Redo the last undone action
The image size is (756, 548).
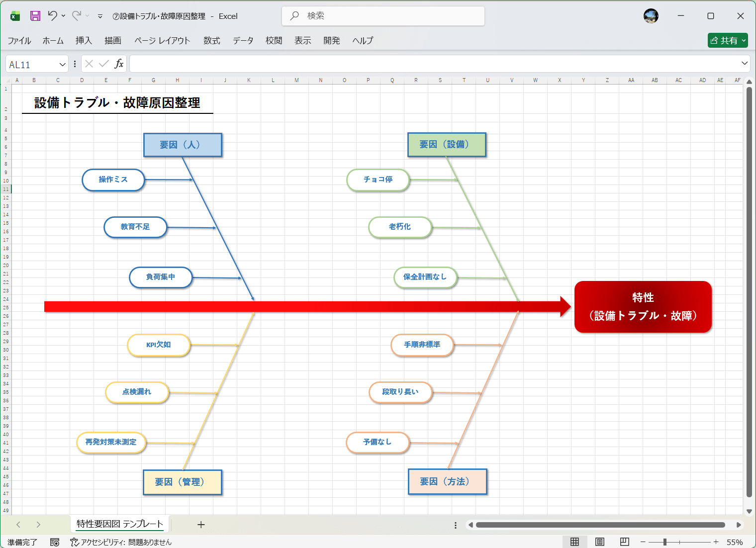pos(76,15)
